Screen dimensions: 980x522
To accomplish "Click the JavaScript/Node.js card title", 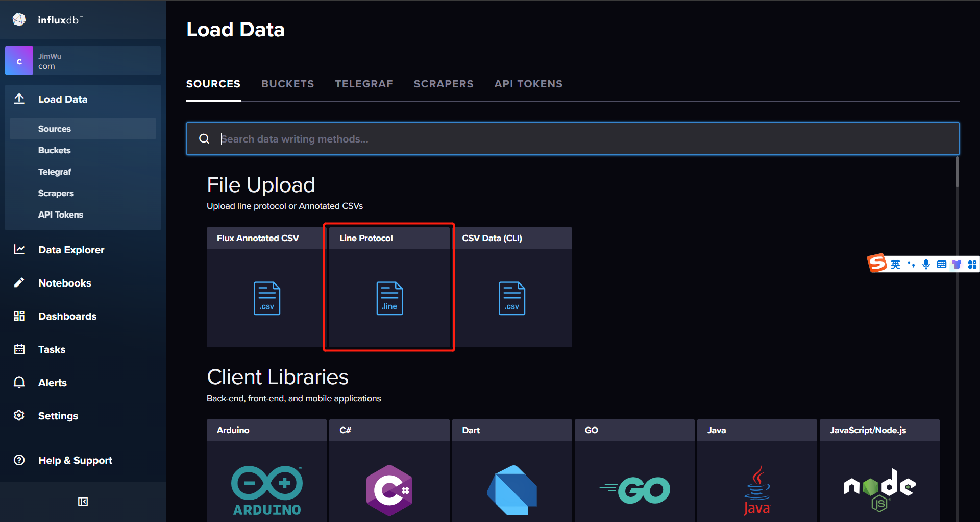I will [868, 430].
